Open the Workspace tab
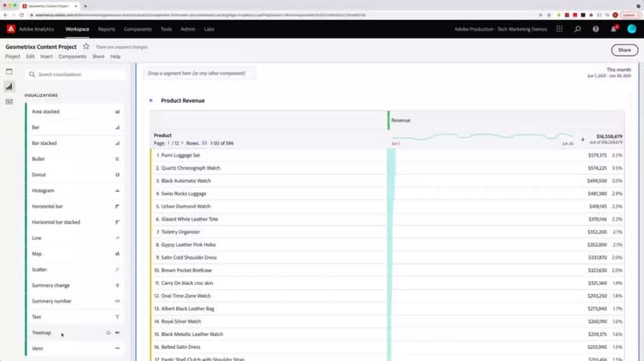 tap(77, 29)
